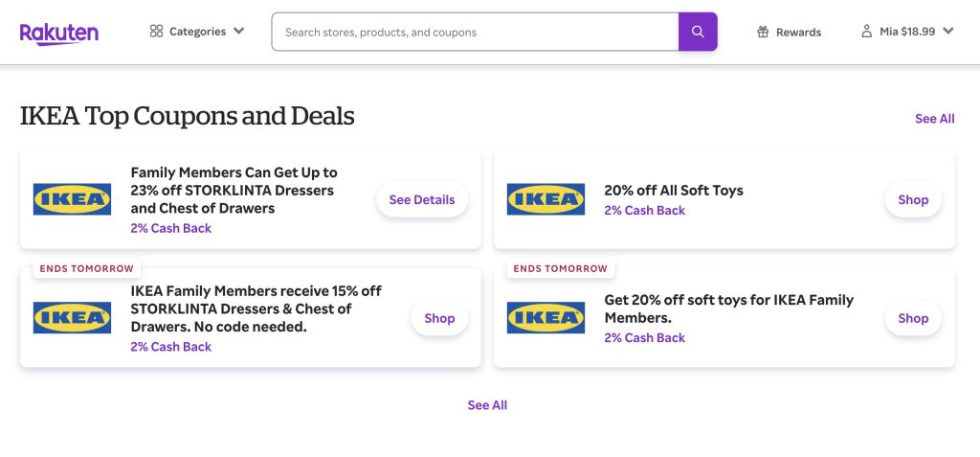This screenshot has width=980, height=457.
Task: Click the account profile person icon
Action: tap(867, 32)
